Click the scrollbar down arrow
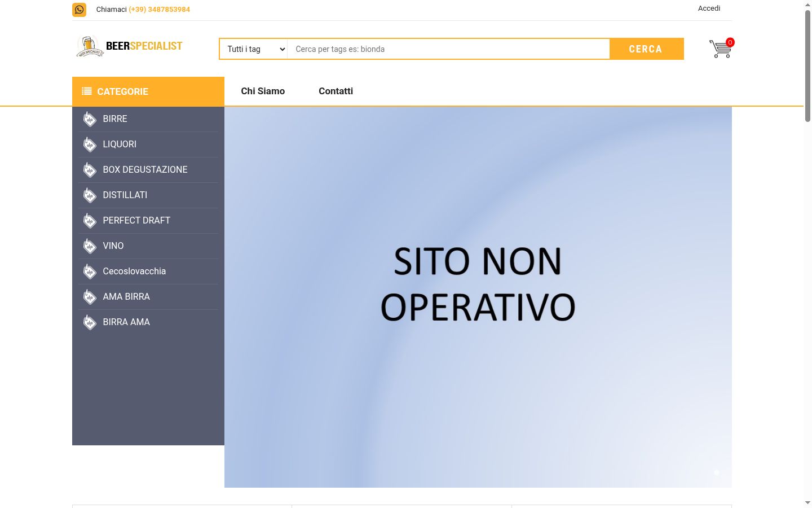This screenshot has height=508, width=812. (x=807, y=503)
